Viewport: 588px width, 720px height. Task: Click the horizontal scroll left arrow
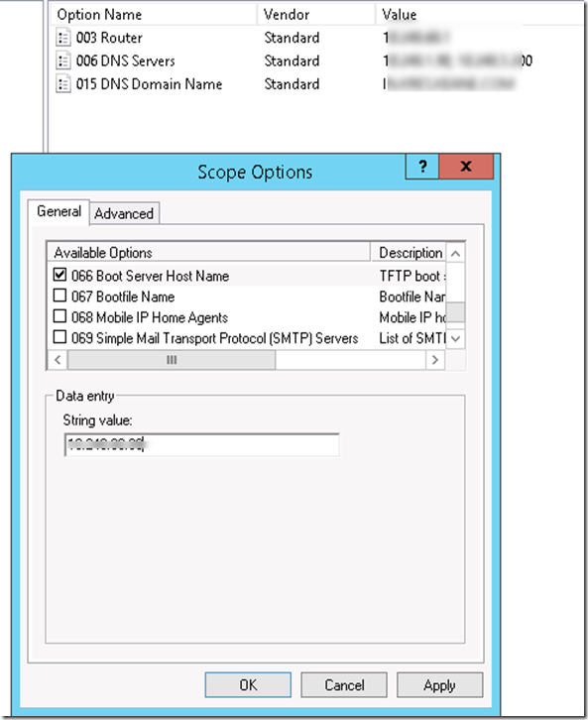[x=58, y=360]
